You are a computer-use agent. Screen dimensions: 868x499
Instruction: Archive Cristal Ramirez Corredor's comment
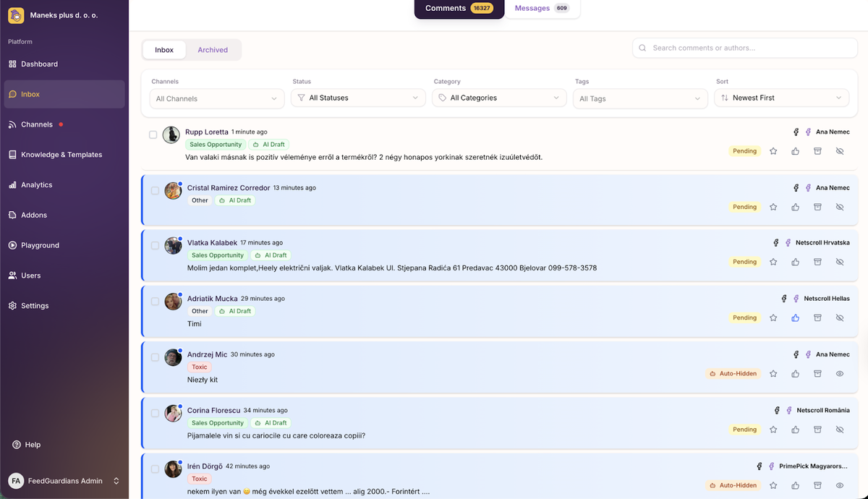817,206
